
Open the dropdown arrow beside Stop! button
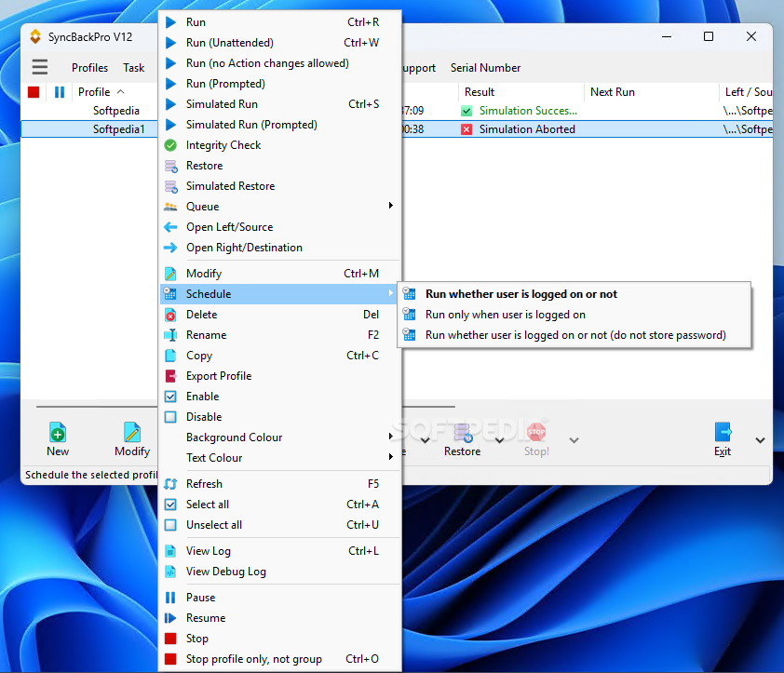(x=574, y=440)
